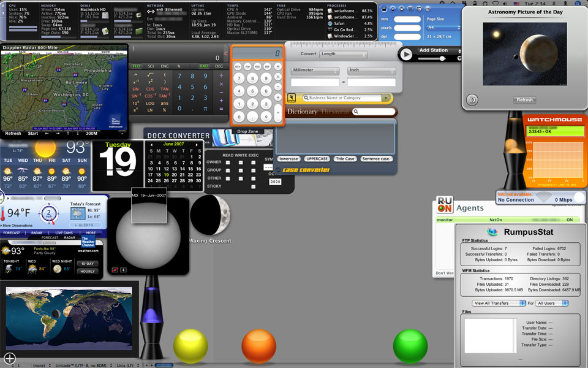Click the blue lava lamp widget
This screenshot has height=368, width=588.
click(151, 316)
